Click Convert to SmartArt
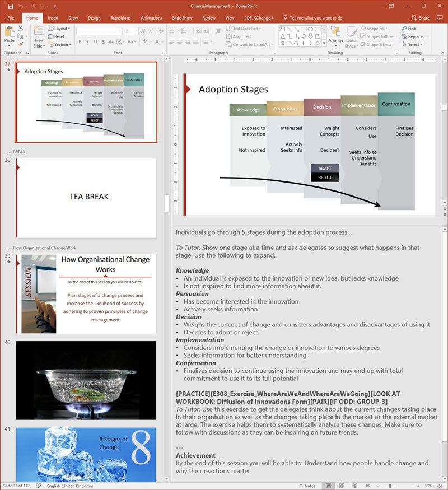Screen dimensions: 448x490 click(249, 45)
